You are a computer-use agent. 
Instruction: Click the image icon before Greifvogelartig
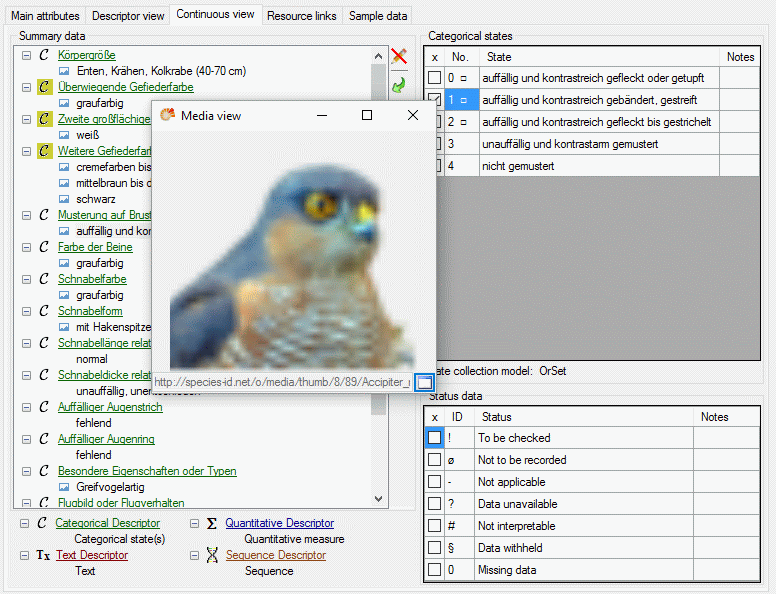(x=64, y=487)
